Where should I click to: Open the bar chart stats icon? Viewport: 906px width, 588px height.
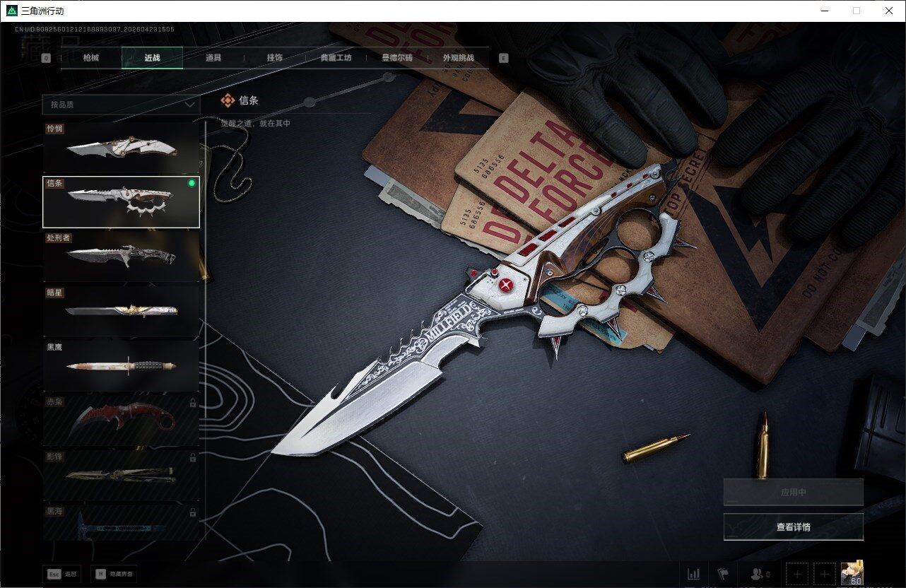tap(694, 574)
